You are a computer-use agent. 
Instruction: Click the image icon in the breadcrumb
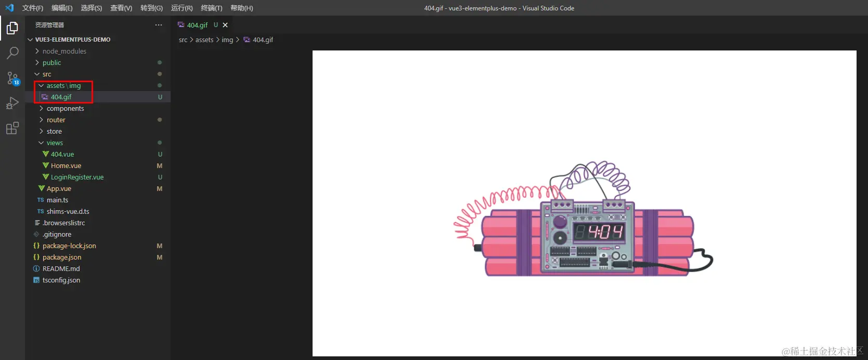pos(247,40)
